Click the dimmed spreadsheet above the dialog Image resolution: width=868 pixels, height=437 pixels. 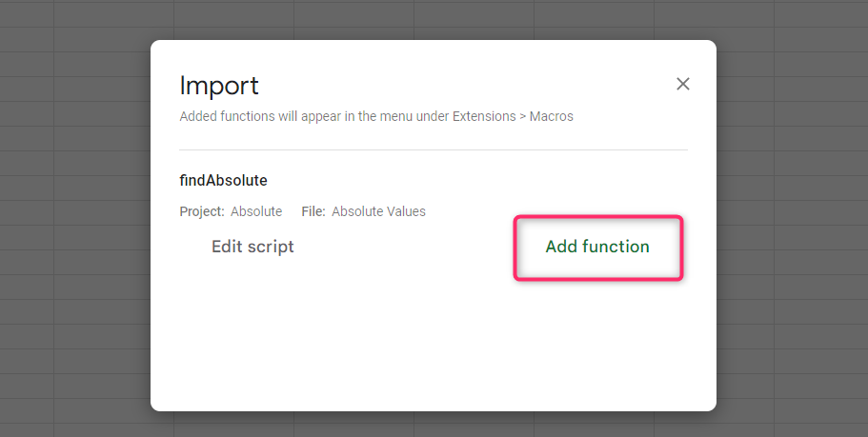[433, 19]
